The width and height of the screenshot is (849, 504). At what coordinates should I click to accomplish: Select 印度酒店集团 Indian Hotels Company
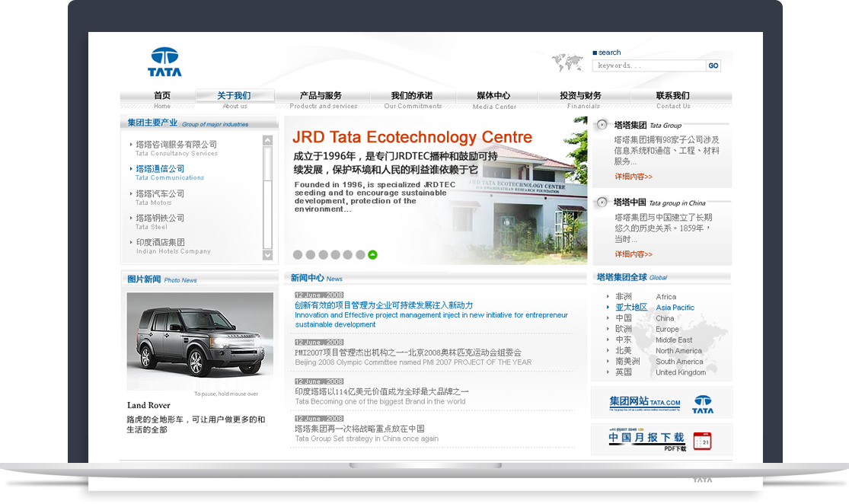point(174,246)
